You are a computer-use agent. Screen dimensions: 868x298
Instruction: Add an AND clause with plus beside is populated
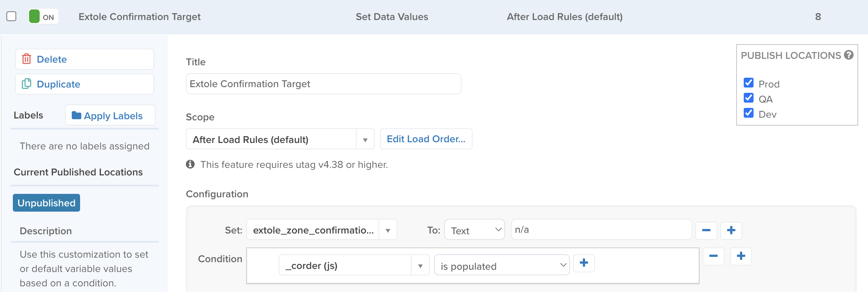coord(584,263)
